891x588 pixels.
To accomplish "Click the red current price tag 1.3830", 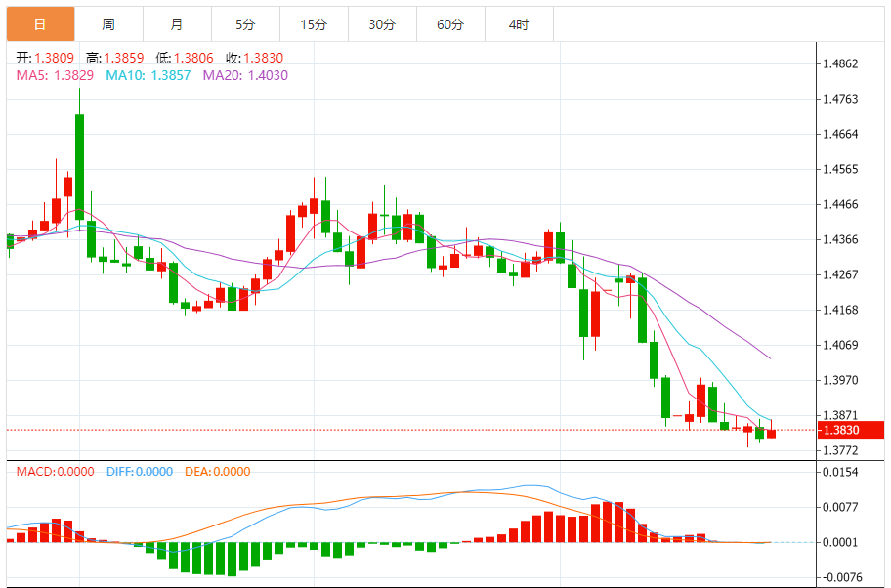I will (x=851, y=430).
